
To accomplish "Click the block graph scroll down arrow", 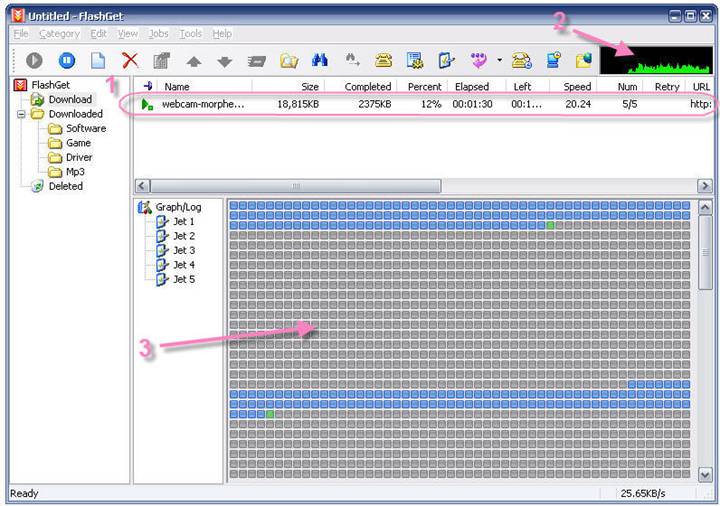I will tap(705, 474).
